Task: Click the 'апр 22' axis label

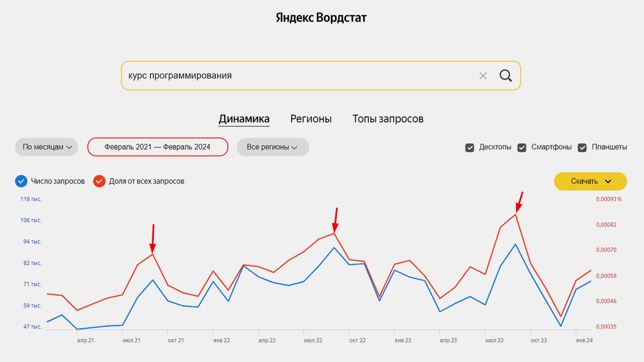Action: pyautogui.click(x=267, y=340)
